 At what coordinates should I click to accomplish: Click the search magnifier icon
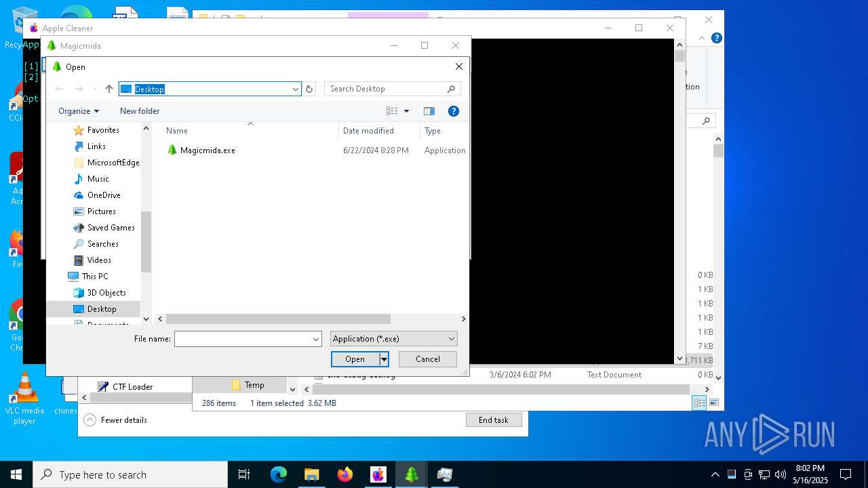[451, 89]
